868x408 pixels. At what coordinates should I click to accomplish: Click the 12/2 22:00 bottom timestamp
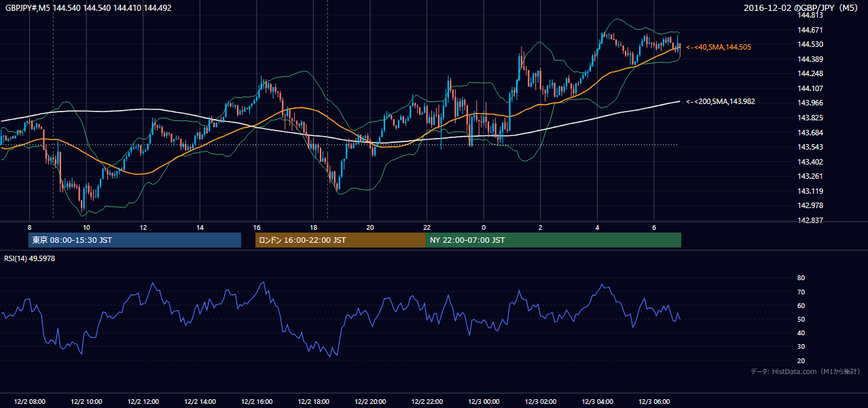[x=427, y=401]
